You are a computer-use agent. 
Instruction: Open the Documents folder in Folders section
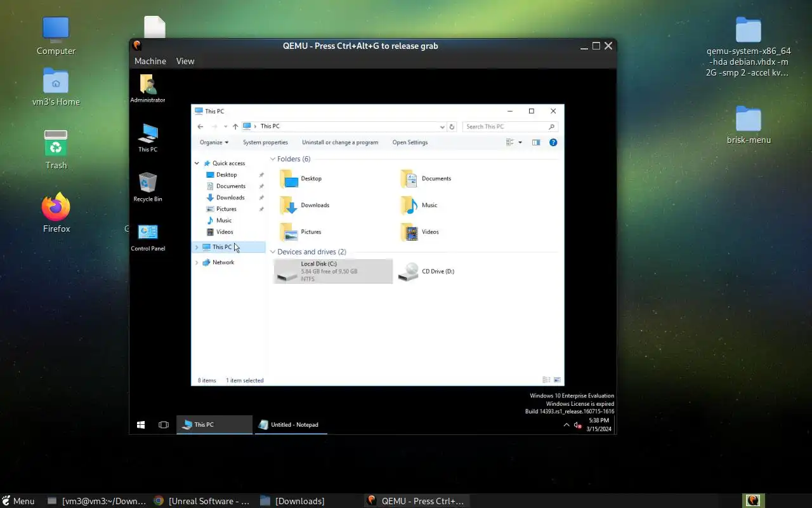pos(426,178)
